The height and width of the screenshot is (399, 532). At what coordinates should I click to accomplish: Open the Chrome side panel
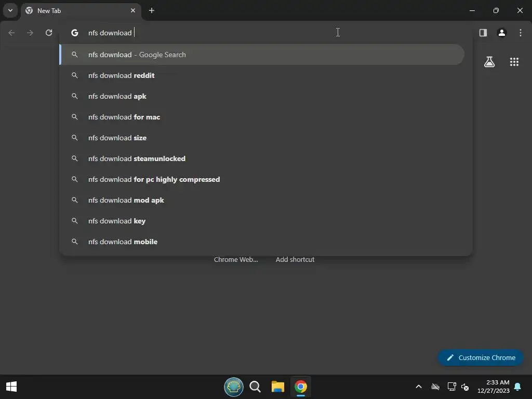[x=483, y=33]
